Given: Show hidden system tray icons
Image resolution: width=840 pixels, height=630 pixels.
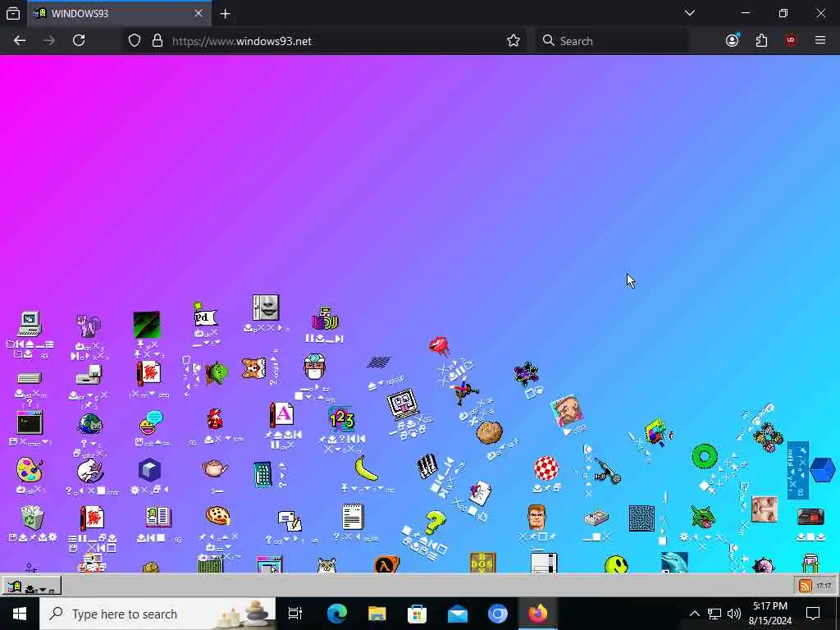Looking at the screenshot, I should pos(694,614).
